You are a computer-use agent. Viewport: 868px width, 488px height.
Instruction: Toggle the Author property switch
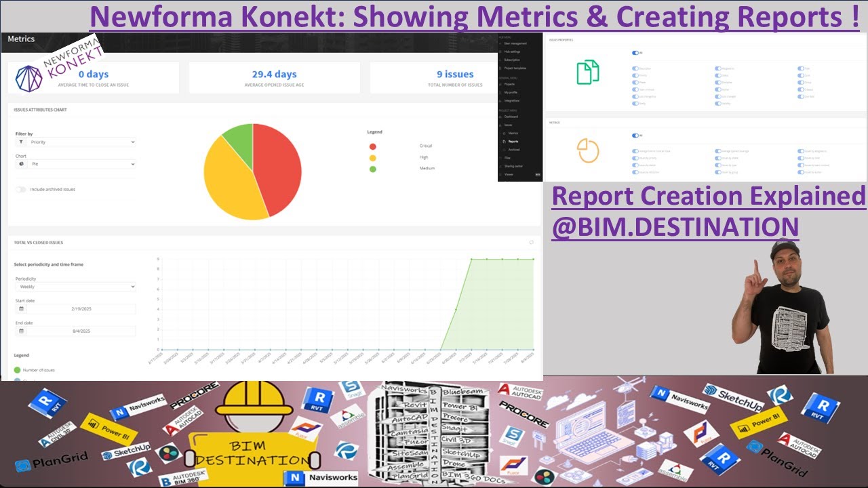[x=718, y=89]
